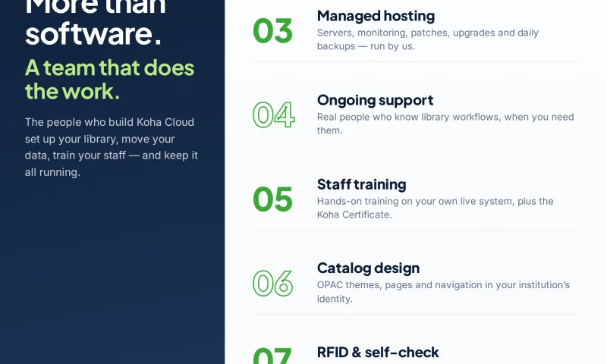The image size is (607, 364).
Task: Select the text 'Real people who know library workflows'
Action: click(408, 118)
